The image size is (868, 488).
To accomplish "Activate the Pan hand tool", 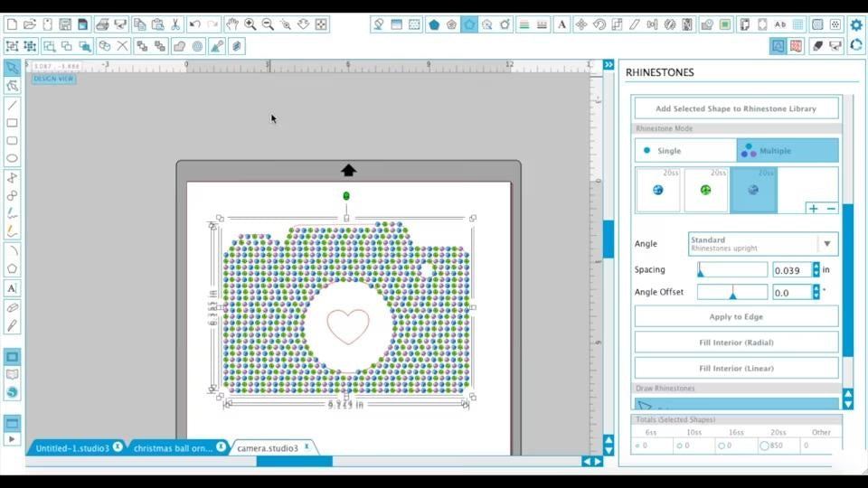I will [x=232, y=24].
